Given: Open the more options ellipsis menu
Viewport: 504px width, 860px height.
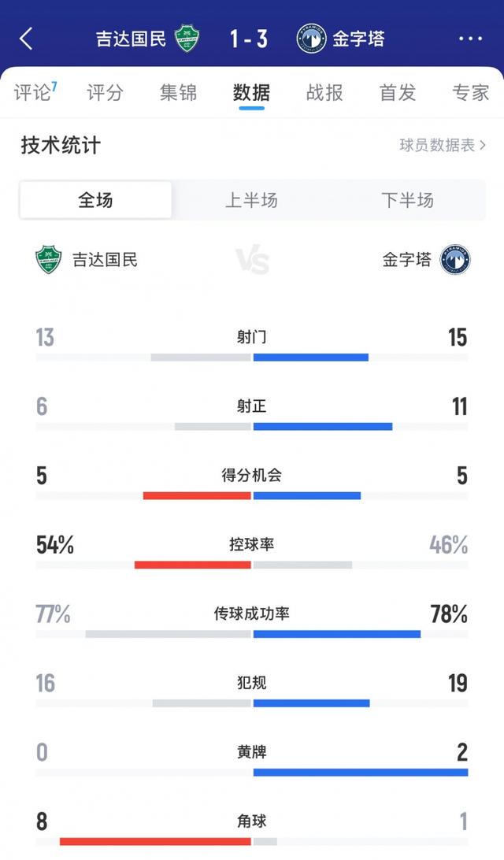Looking at the screenshot, I should [x=471, y=37].
